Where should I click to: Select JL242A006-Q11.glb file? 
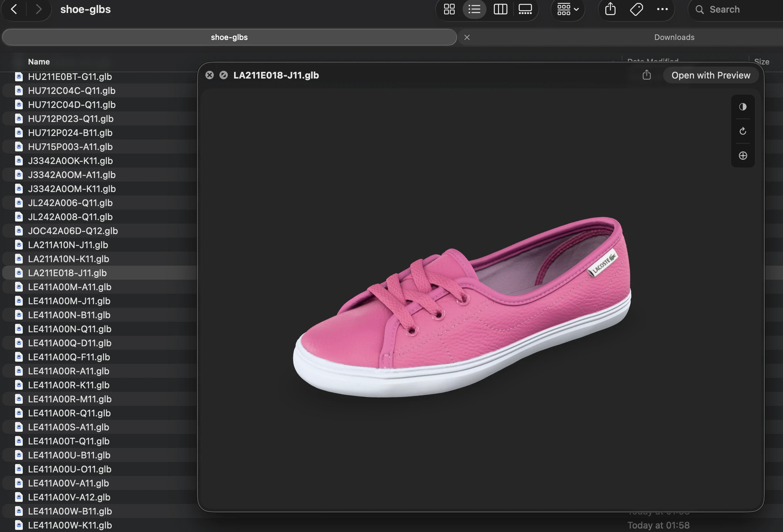coord(70,203)
